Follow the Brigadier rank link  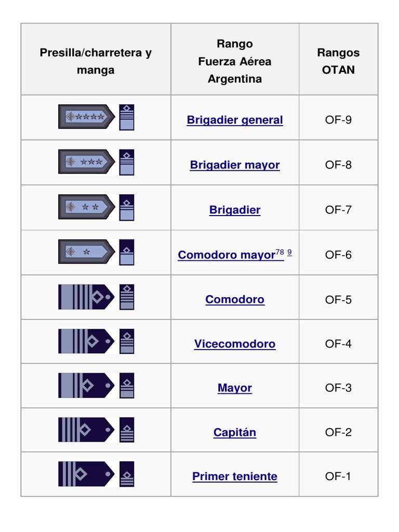[235, 210]
